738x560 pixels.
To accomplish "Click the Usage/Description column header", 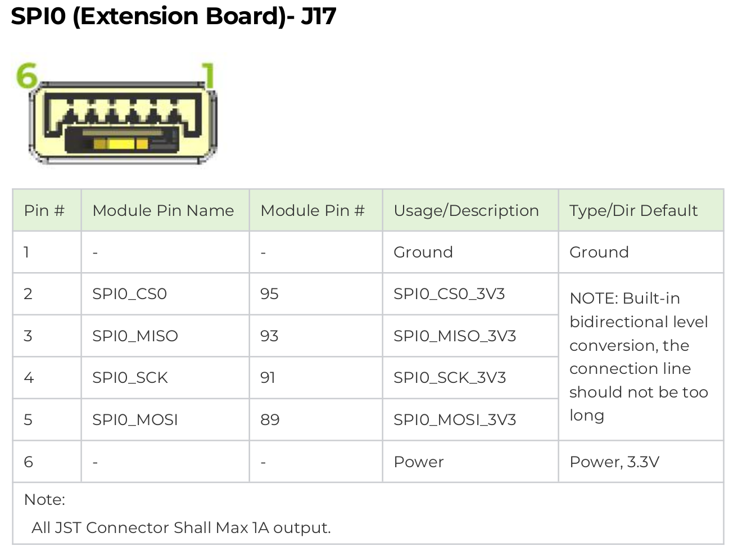I will click(x=470, y=210).
